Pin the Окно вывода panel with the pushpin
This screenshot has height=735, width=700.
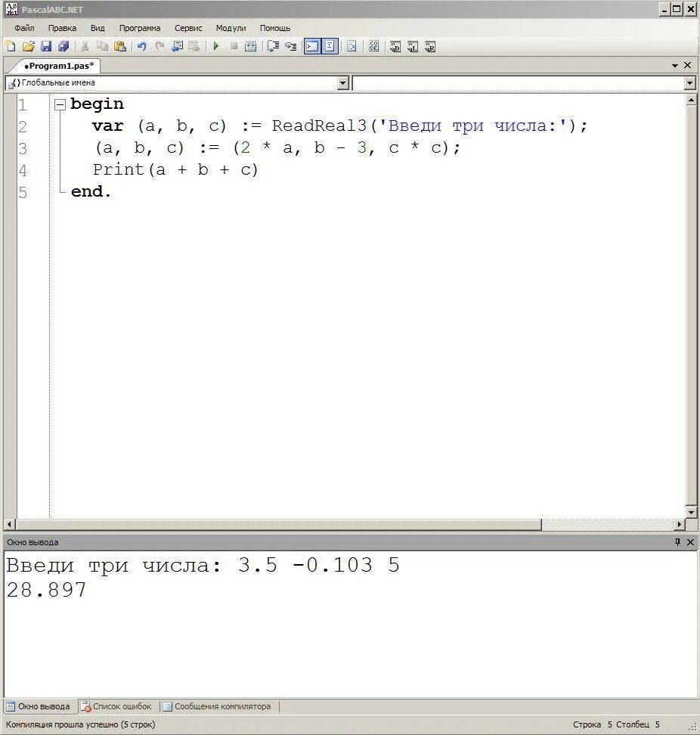point(677,542)
